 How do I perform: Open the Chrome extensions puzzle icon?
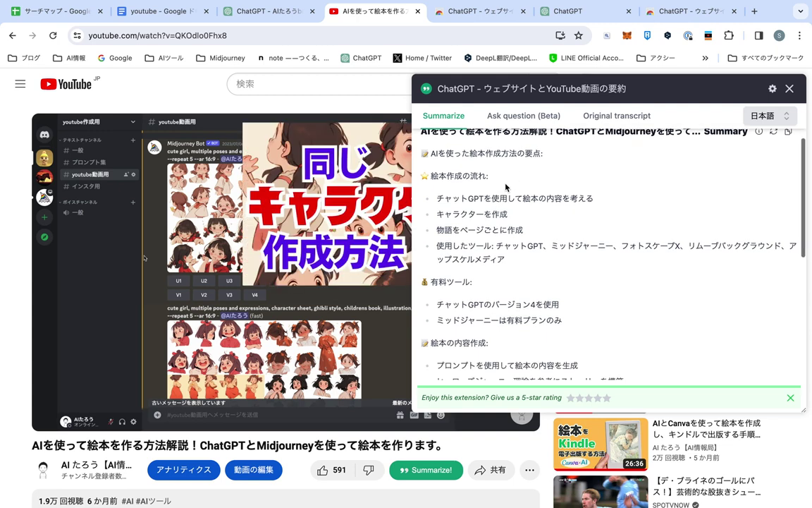point(729,36)
